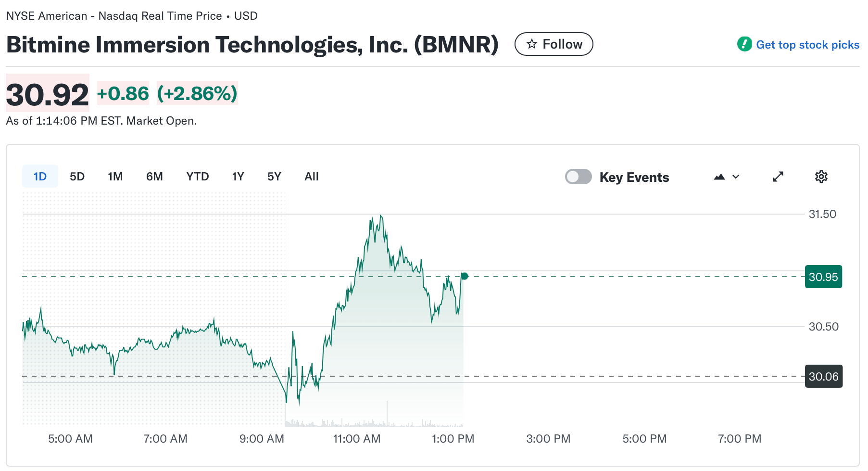Open chart settings gear icon
Image resolution: width=868 pixels, height=471 pixels.
tap(821, 177)
